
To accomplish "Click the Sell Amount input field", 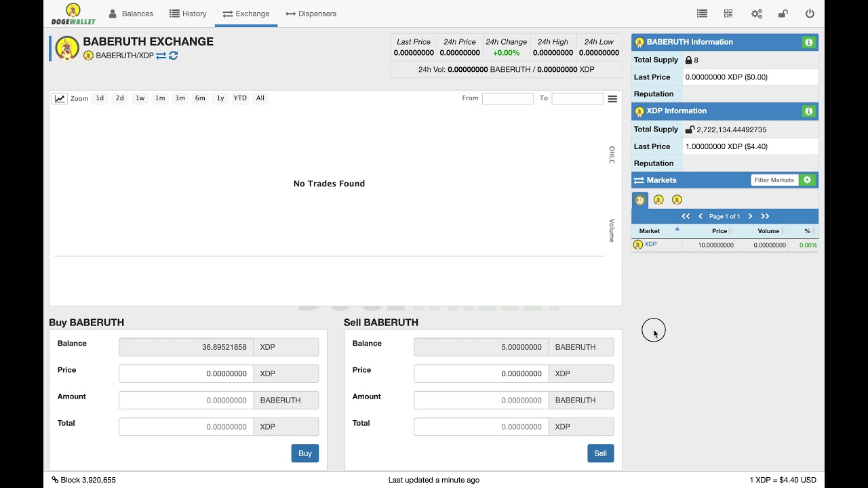I will (481, 400).
